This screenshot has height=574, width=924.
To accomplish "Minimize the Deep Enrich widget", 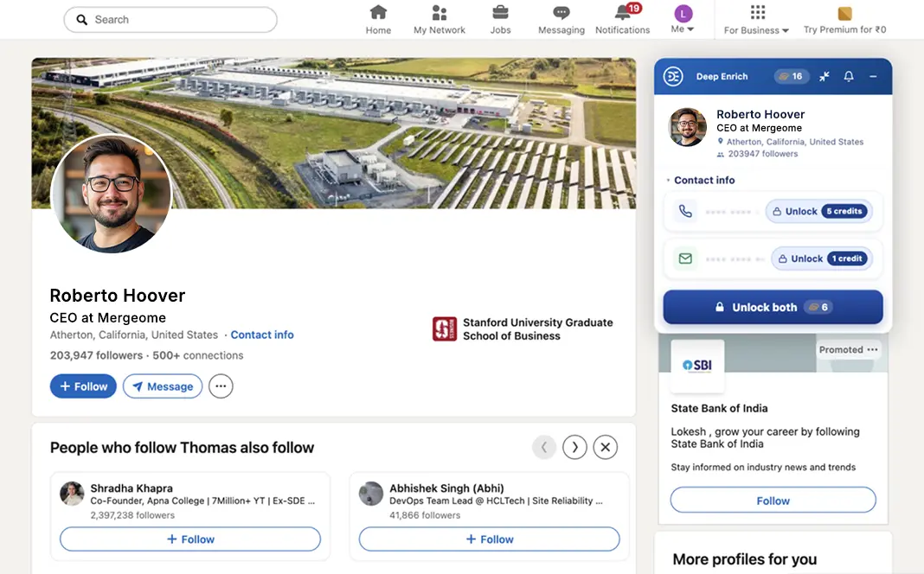I will [873, 77].
